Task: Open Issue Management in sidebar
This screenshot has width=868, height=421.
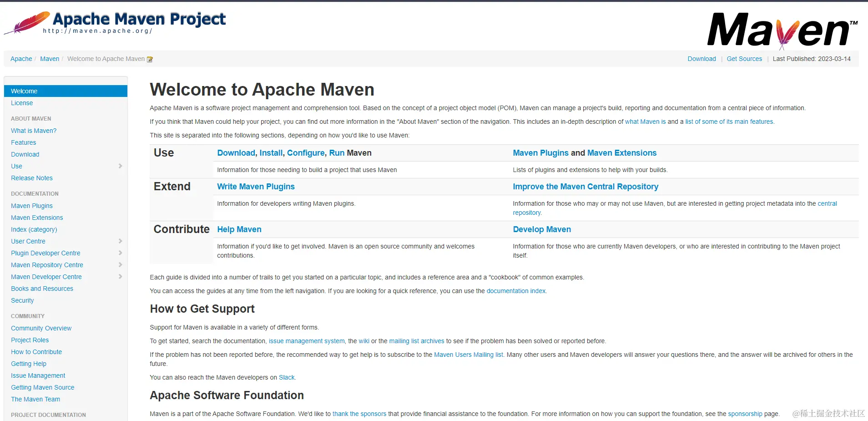Action: pyautogui.click(x=38, y=375)
